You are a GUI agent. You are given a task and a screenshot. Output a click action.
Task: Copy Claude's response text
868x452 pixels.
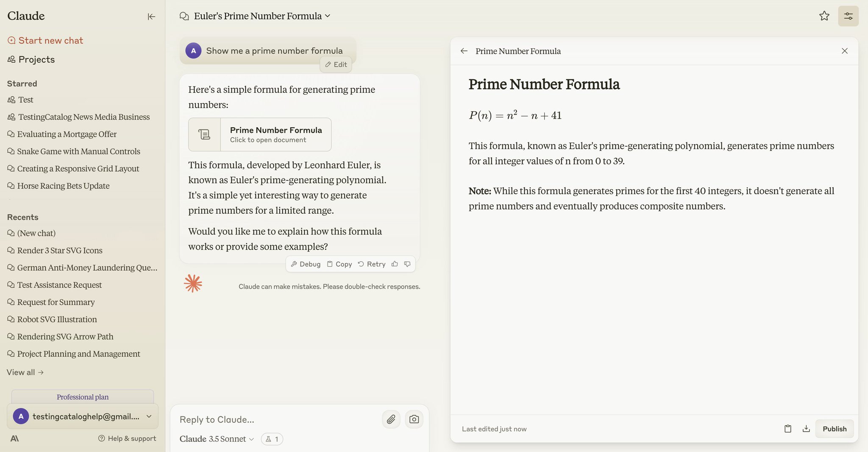(339, 264)
